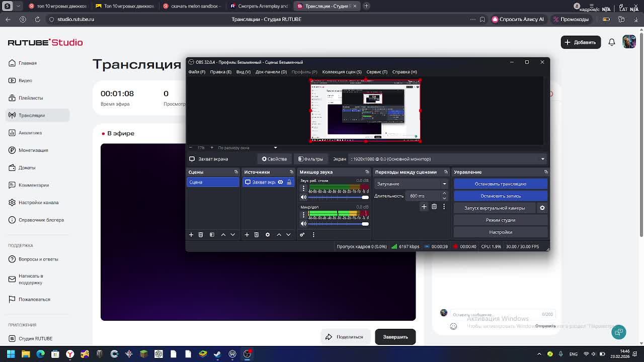Move the selected source down in Источники

288,235
